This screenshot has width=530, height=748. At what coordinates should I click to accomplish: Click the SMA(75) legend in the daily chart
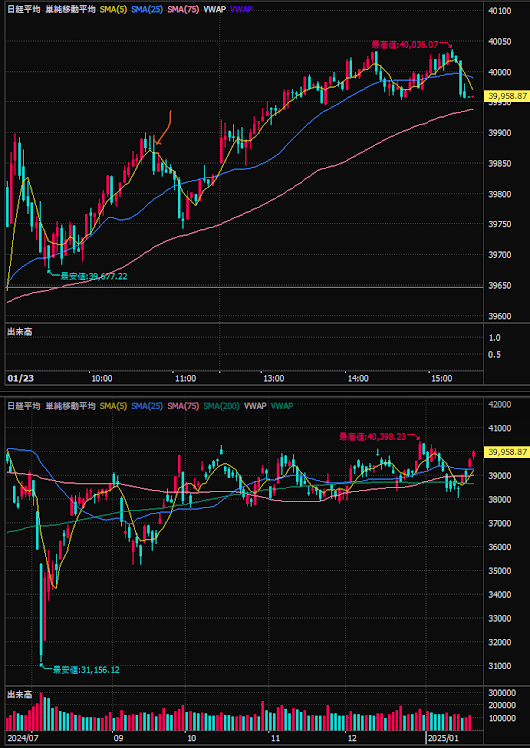point(183,406)
